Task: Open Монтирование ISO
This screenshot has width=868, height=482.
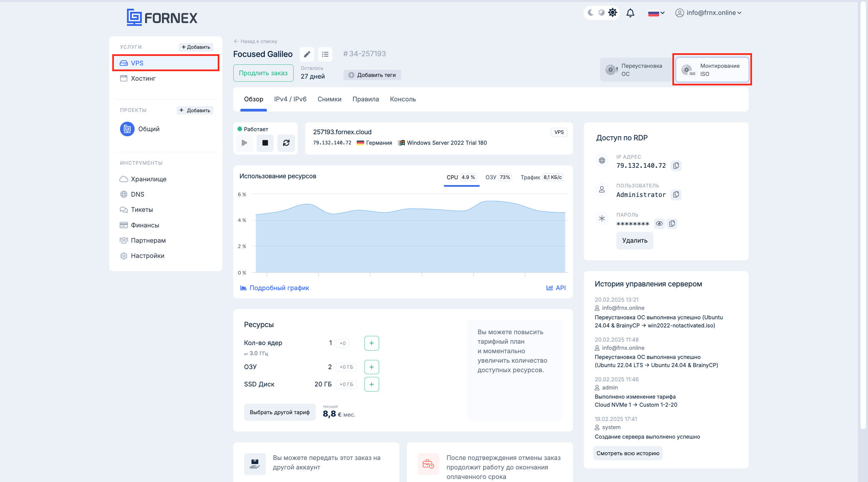Action: pyautogui.click(x=712, y=69)
